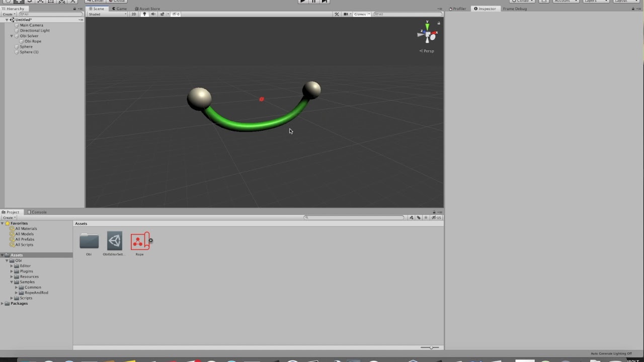Click save search star icon
The height and width of the screenshot is (362, 644).
coord(426,218)
